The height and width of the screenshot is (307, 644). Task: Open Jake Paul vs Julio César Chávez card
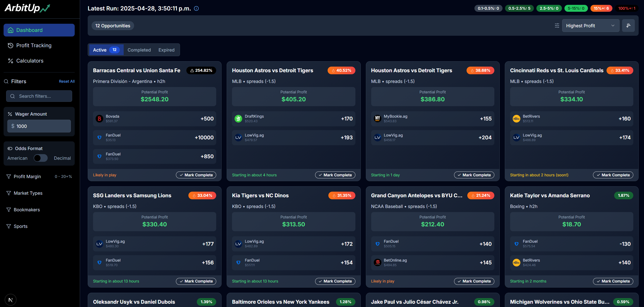point(433,300)
